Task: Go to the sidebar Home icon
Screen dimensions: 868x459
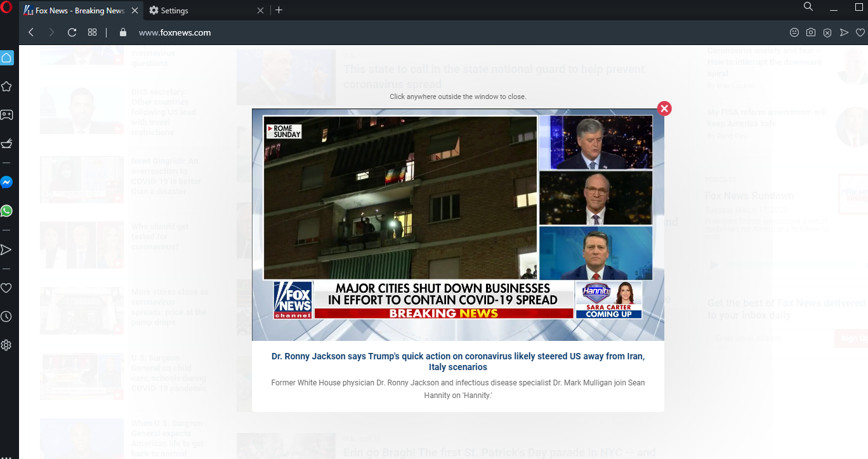Action: [x=6, y=58]
